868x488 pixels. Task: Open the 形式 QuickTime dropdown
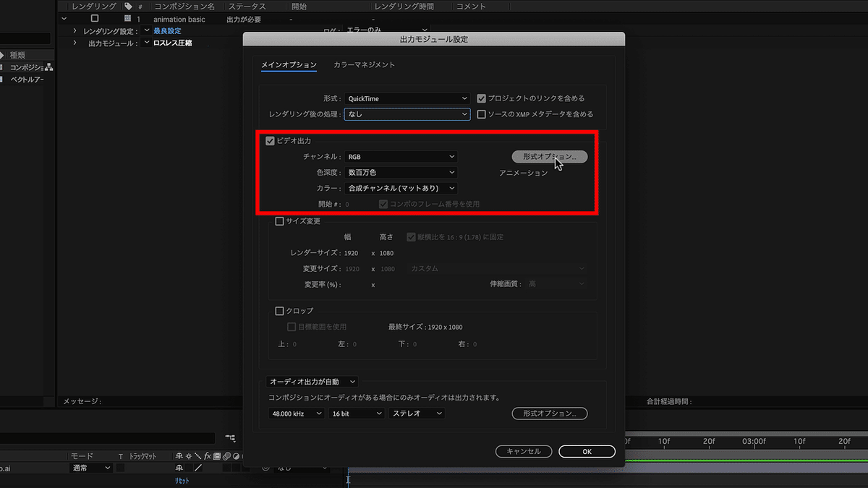(x=408, y=98)
